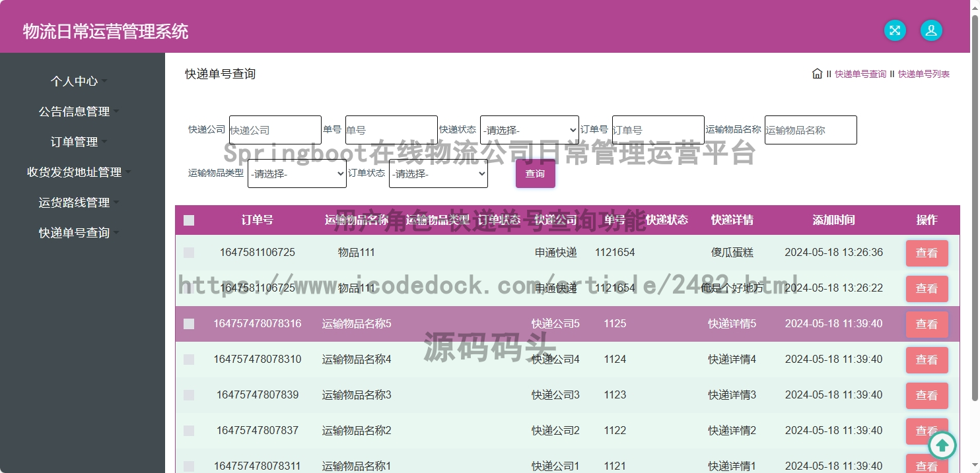Focus the 单号 input field
This screenshot has height=473, width=980.
coord(392,130)
